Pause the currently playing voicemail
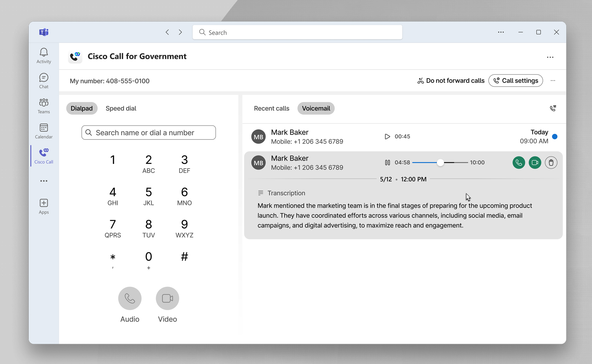The width and height of the screenshot is (592, 364). click(387, 163)
